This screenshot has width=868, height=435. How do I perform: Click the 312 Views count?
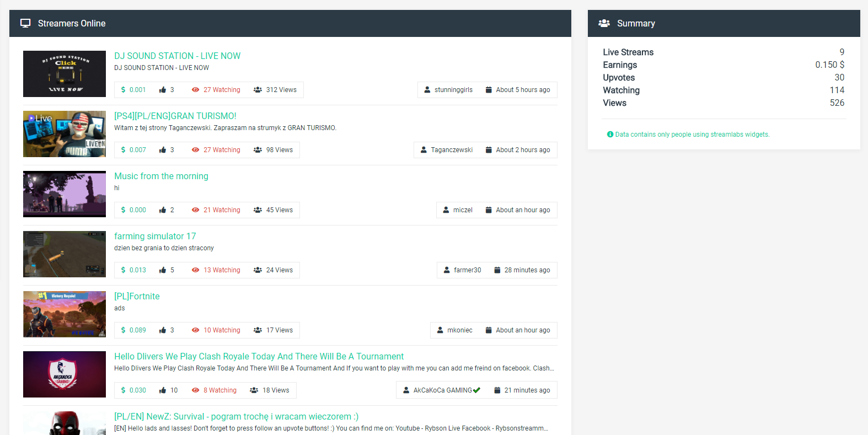(281, 90)
